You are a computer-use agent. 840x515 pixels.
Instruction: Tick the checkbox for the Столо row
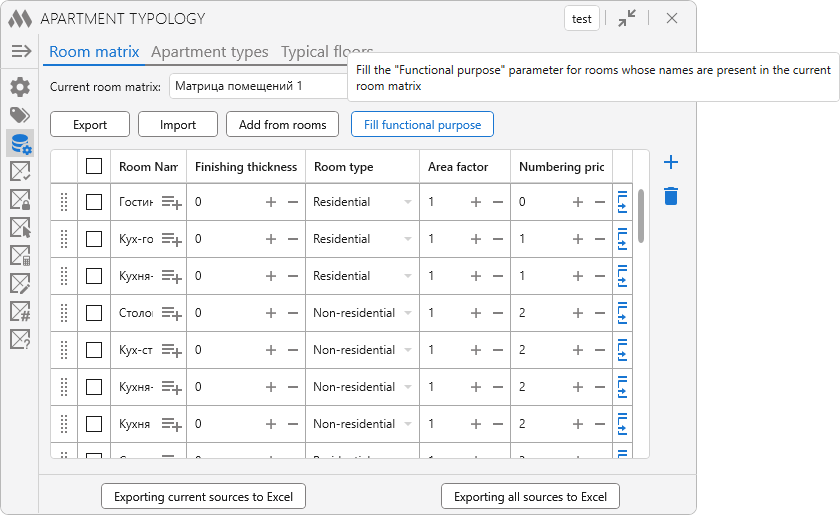click(94, 313)
